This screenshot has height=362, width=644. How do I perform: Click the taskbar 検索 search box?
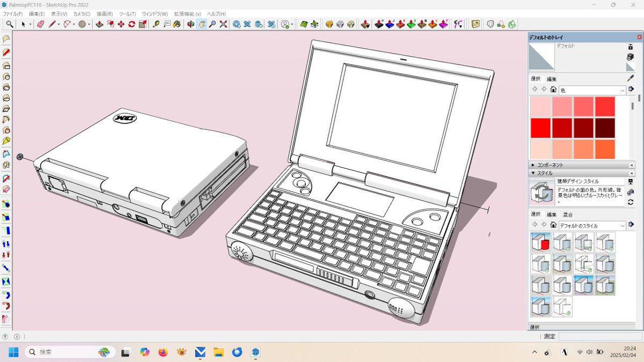(70, 352)
